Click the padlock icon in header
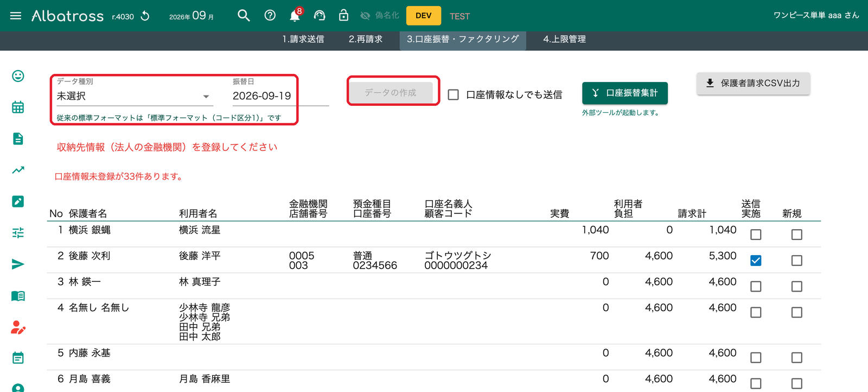868x392 pixels. [343, 15]
